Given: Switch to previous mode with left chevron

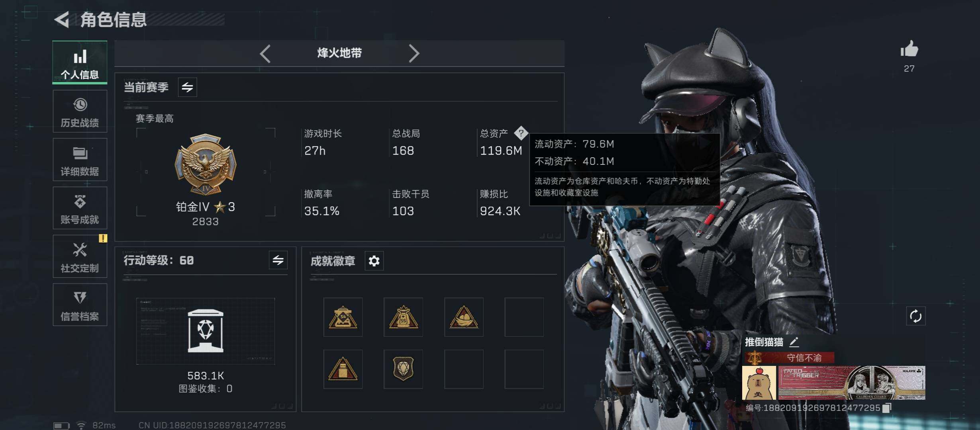Looking at the screenshot, I should [265, 53].
